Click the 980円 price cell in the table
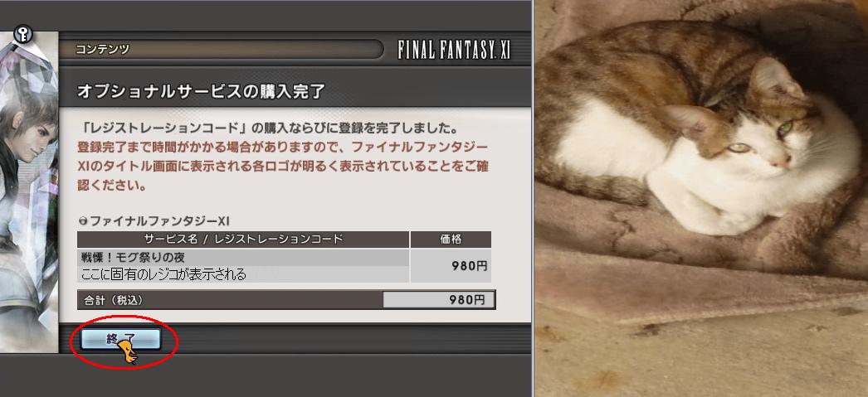Viewport: 868px width, 397px height. [451, 266]
